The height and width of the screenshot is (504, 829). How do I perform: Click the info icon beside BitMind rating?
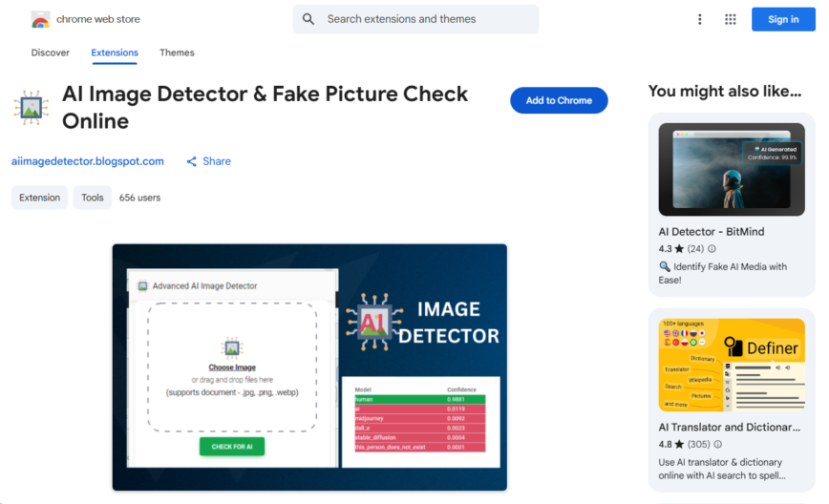[712, 249]
